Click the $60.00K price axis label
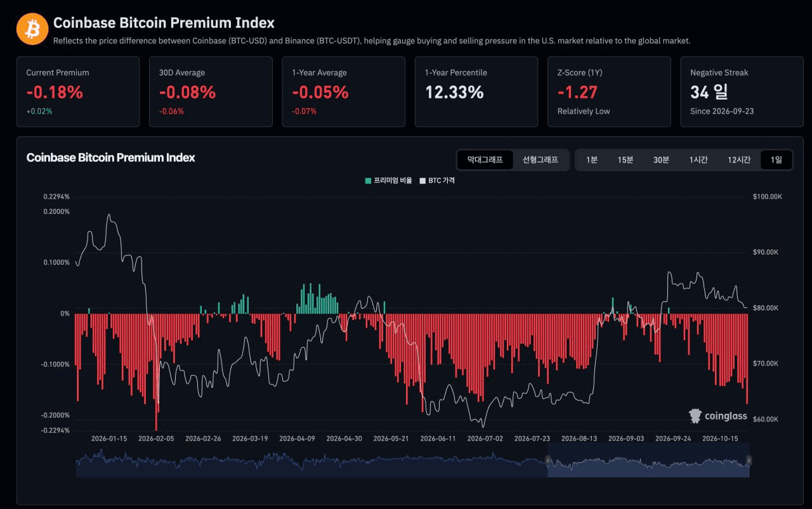This screenshot has height=509, width=812. 766,420
